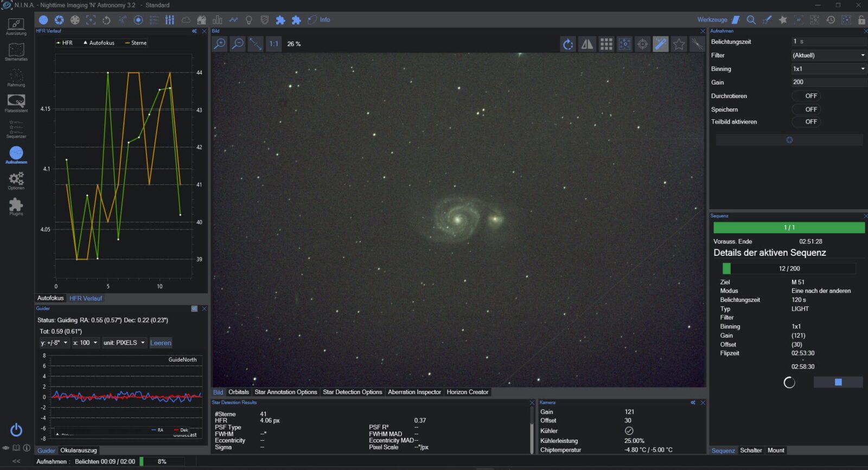This screenshot has width=868, height=470.
Task: Click the zoom in magnifier icon
Action: (x=220, y=44)
